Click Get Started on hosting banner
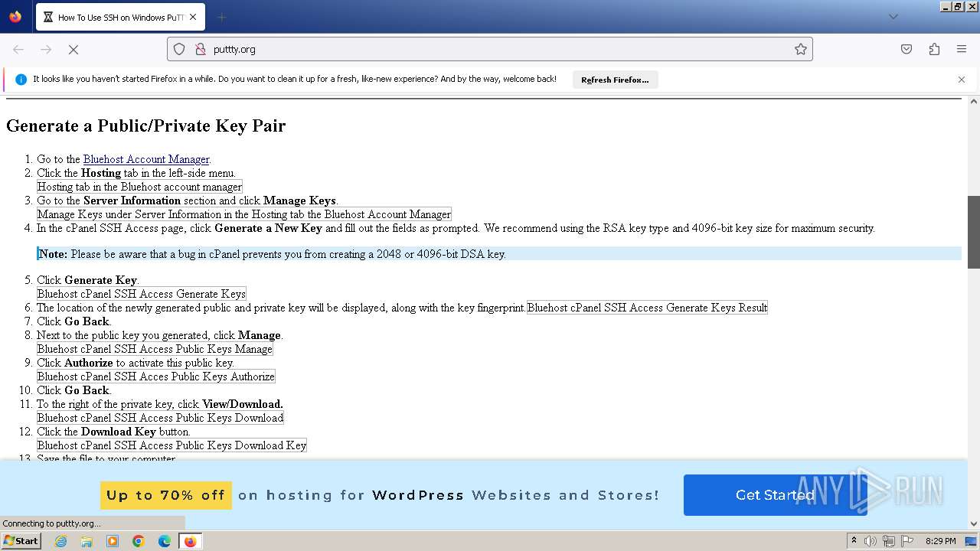This screenshot has width=980, height=551. pos(775,495)
